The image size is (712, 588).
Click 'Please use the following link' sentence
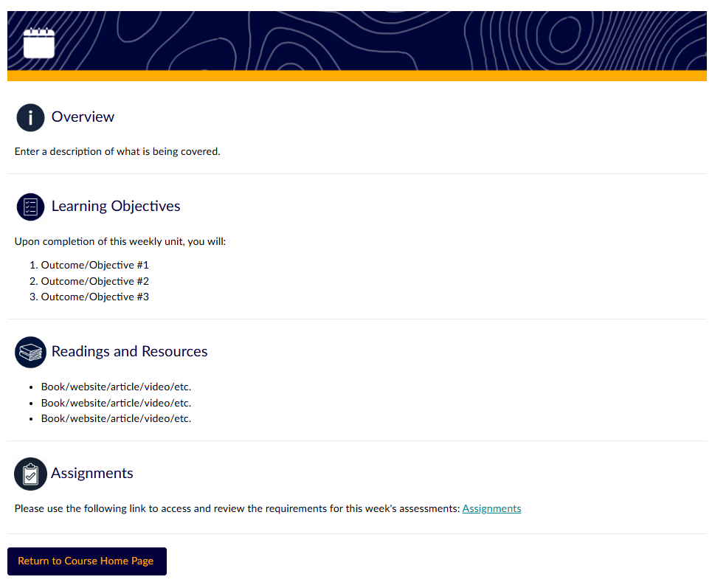pyautogui.click(x=237, y=508)
